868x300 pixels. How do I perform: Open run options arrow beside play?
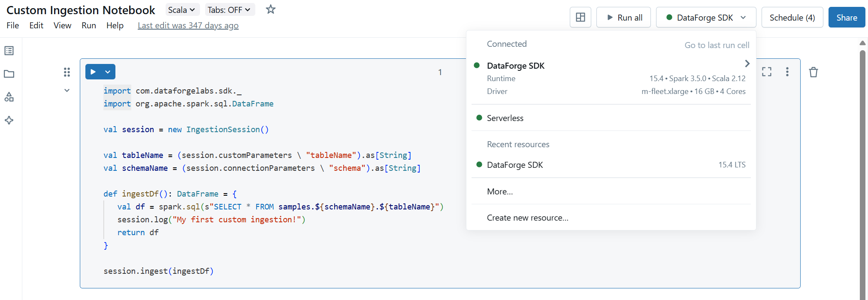pos(108,72)
